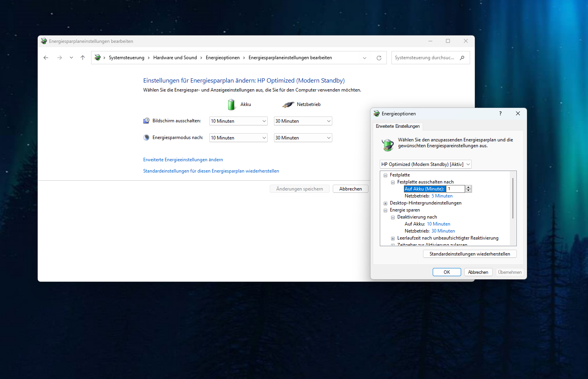Select the Energie sparen tree label
Image resolution: width=588 pixels, height=379 pixels.
[405, 210]
